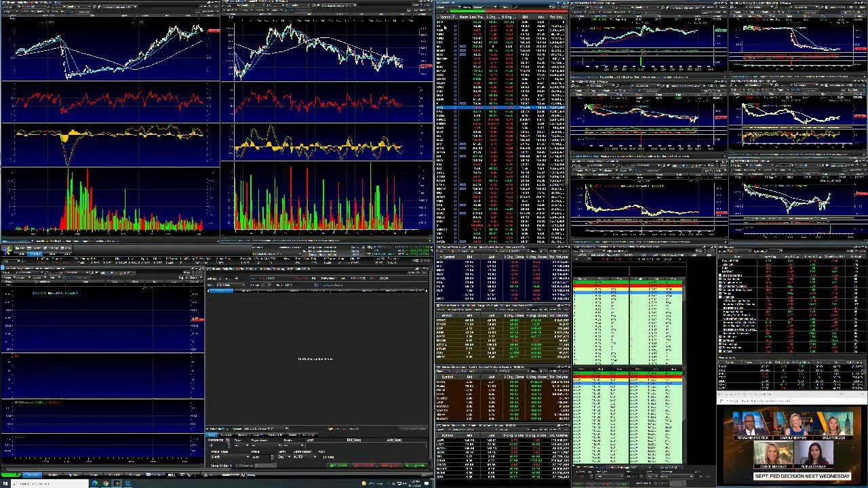Select the blue highlighted row in top watchlist
Screen dimensions: 868x488
click(x=500, y=108)
